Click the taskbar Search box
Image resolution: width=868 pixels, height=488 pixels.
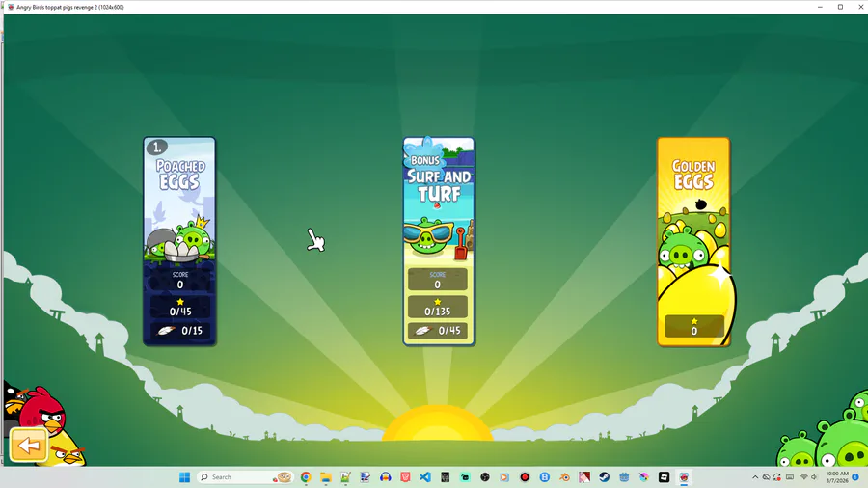point(245,477)
